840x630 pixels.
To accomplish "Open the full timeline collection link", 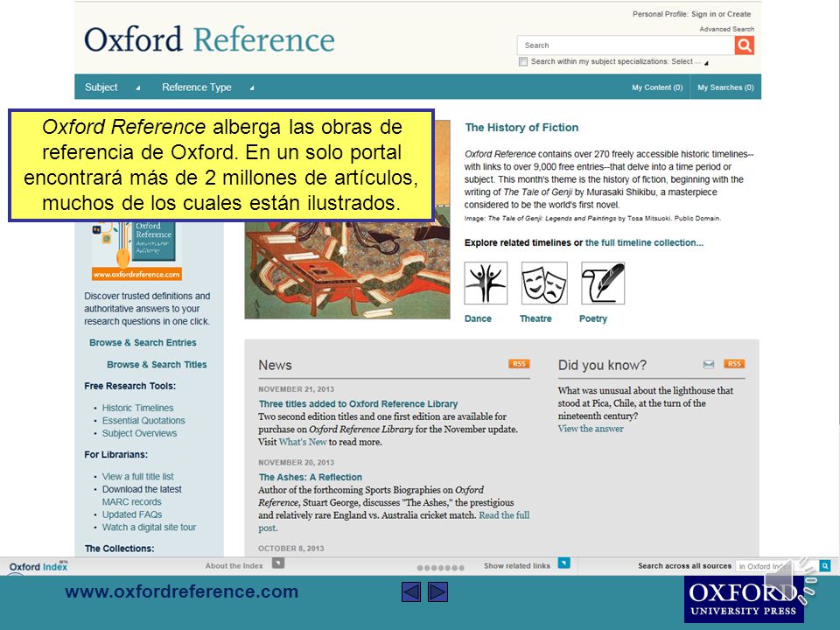I will [x=644, y=242].
